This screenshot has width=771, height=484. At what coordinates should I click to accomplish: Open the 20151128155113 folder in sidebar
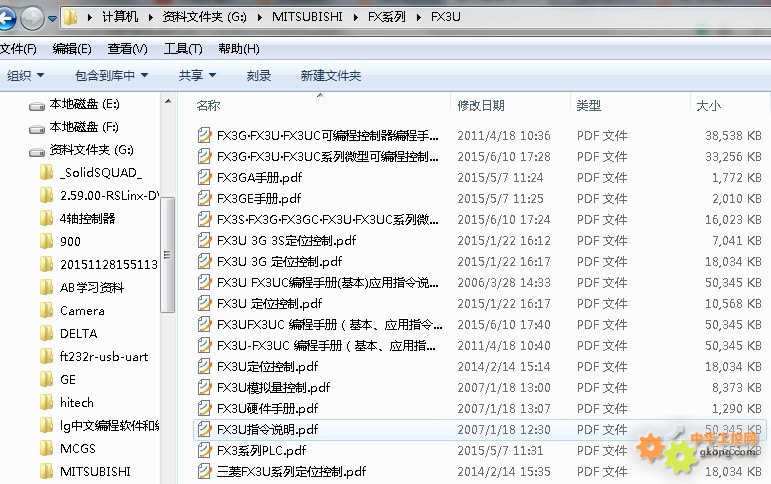click(x=109, y=265)
